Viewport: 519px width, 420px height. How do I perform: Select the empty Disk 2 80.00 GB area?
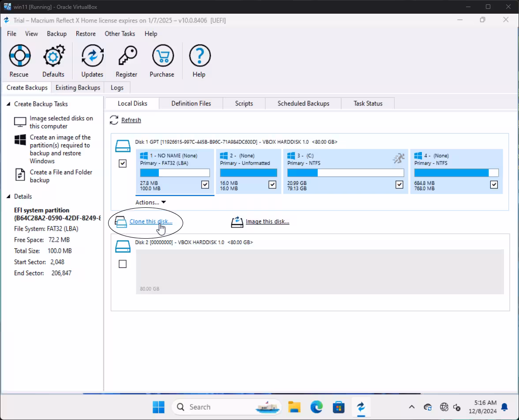(320, 271)
